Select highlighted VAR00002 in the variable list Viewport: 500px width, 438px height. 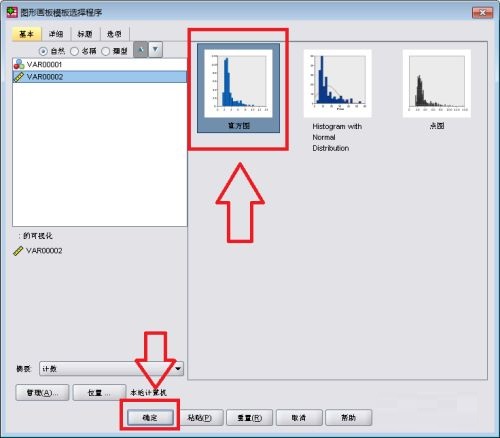tap(99, 77)
